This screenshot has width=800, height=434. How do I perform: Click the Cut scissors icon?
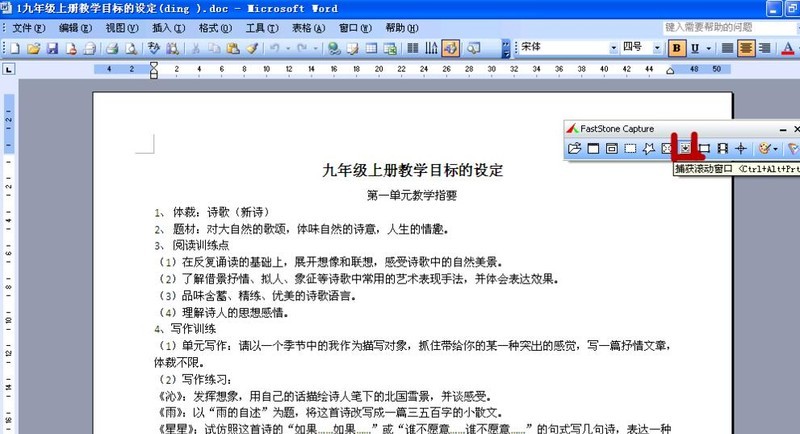(195, 48)
